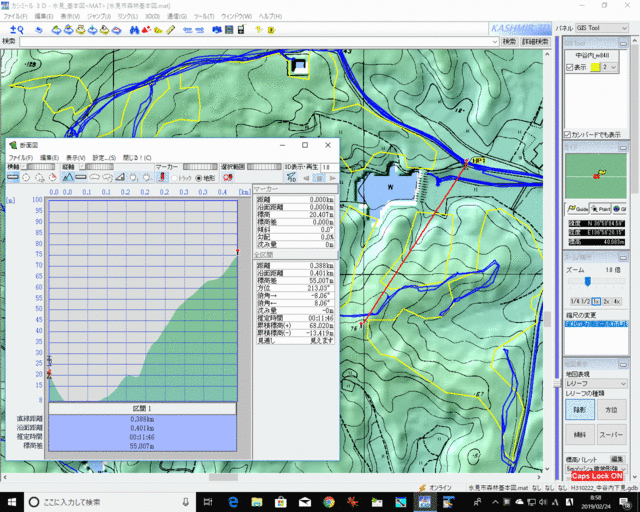The image size is (640, 512).
Task: Click the 検索 search button
Action: pyautogui.click(x=509, y=42)
